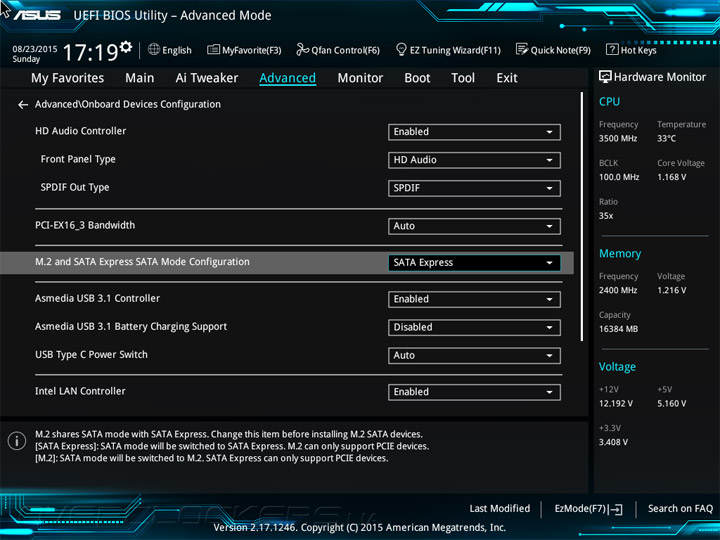Open Qfan Control fan icon
This screenshot has height=540, width=720.
point(302,50)
